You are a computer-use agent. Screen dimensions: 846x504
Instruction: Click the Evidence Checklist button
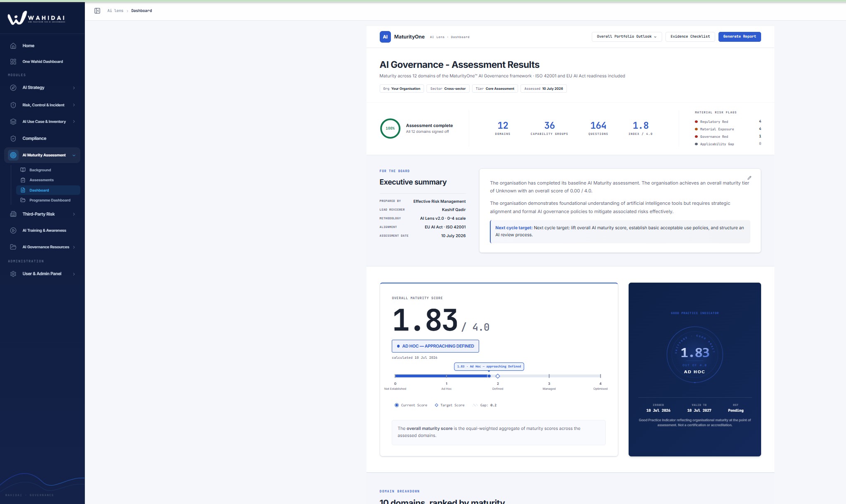tap(690, 37)
